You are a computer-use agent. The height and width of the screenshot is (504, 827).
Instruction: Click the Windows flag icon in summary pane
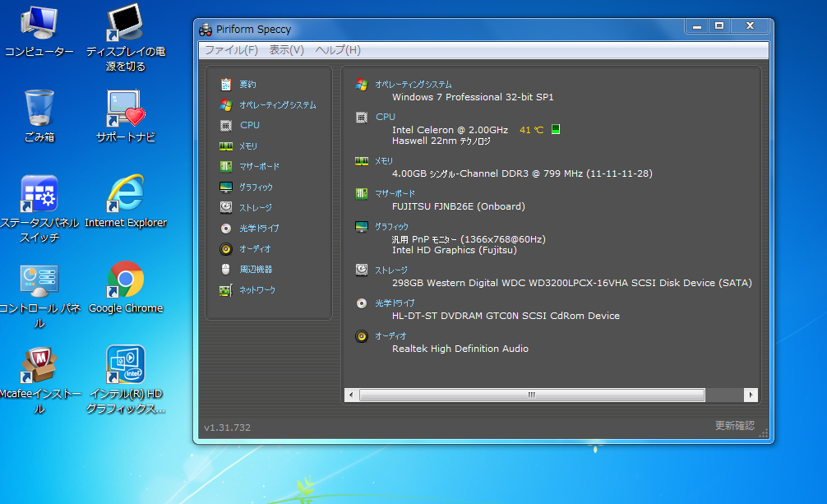click(x=361, y=85)
